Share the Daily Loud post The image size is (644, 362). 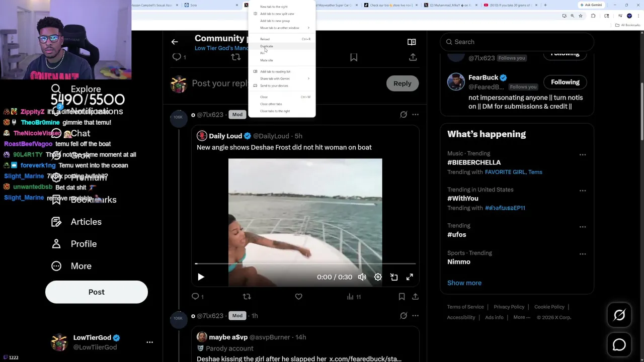[x=415, y=297]
